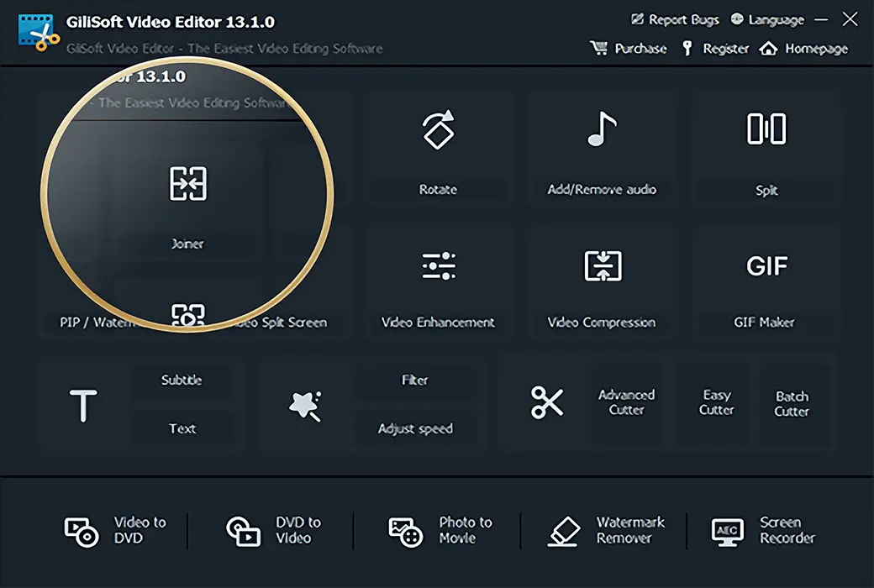Click the scissors cutter icon
Screen dimensions: 874x588
tap(547, 402)
